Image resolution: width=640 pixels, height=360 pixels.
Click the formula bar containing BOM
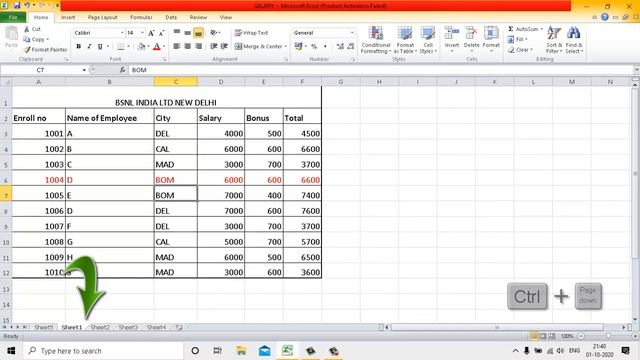tap(380, 70)
